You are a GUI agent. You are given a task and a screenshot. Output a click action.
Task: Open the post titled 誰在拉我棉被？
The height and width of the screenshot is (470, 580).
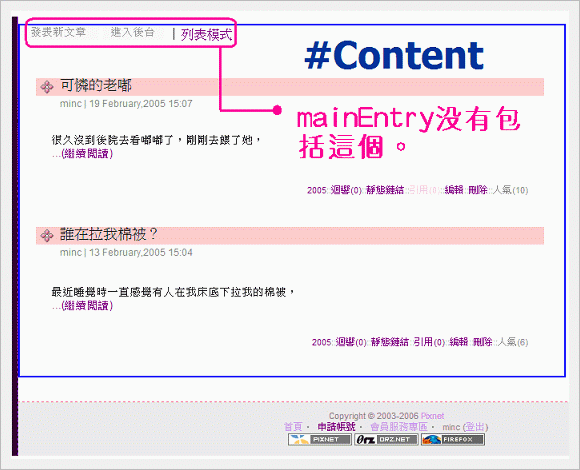[x=109, y=234]
